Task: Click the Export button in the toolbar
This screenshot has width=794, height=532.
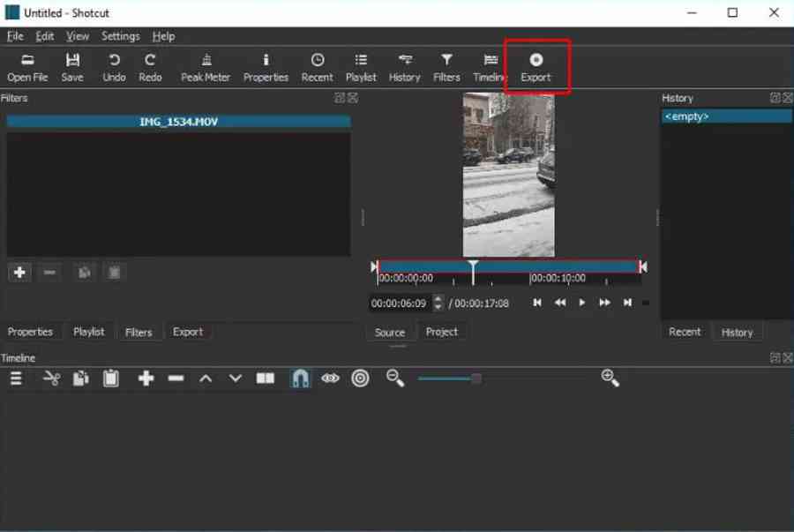Action: 536,67
